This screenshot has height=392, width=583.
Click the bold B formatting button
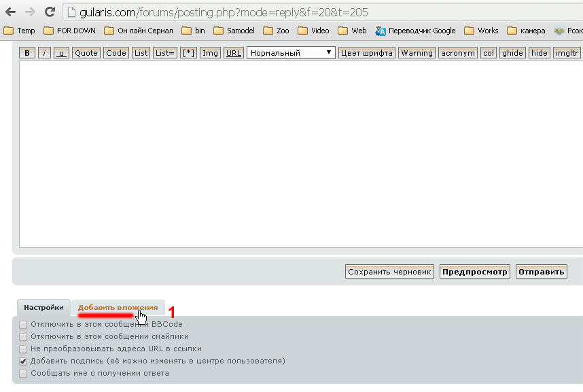[27, 53]
